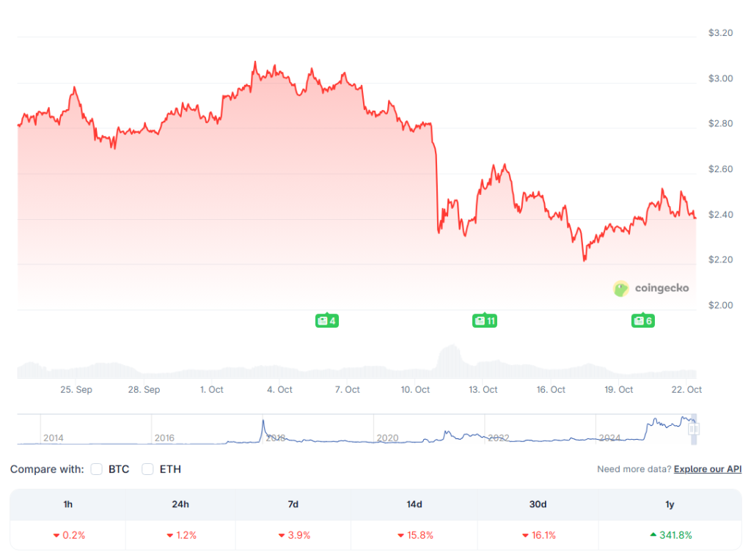Open the news marker showing 11
The width and height of the screenshot is (751, 560).
coord(485,321)
